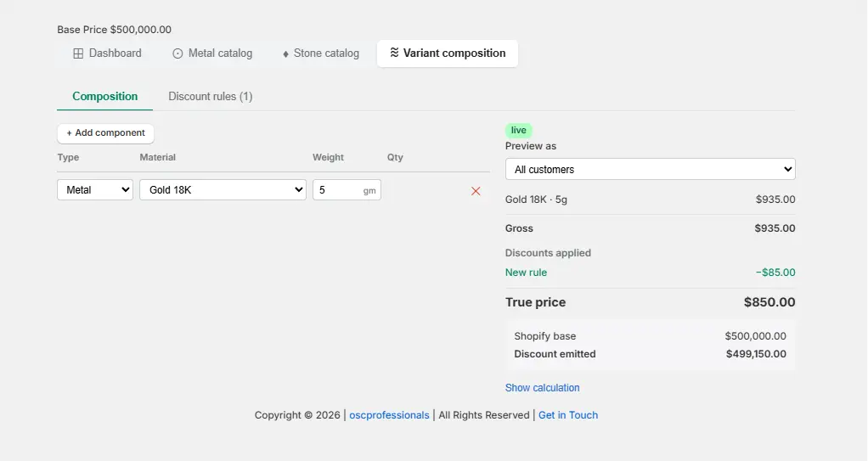
Task: Click the Discount emitted $499,150.00 value
Action: pos(756,354)
